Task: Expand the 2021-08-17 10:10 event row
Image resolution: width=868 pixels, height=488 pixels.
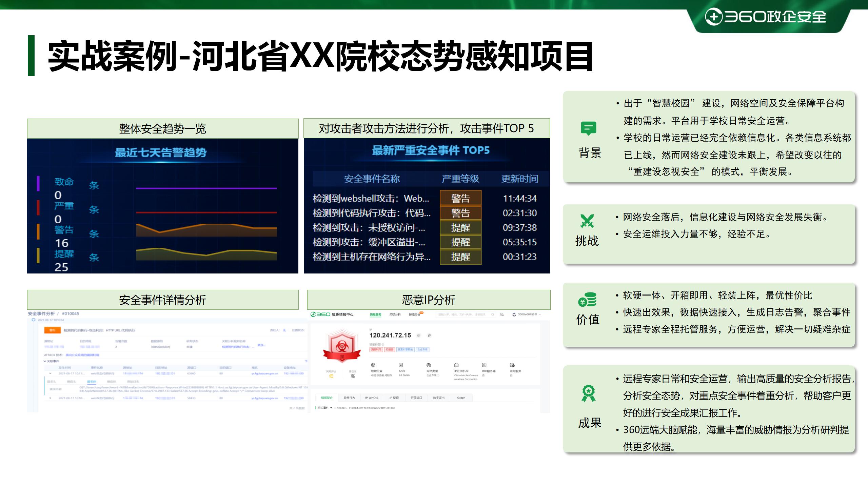Action: [50, 398]
